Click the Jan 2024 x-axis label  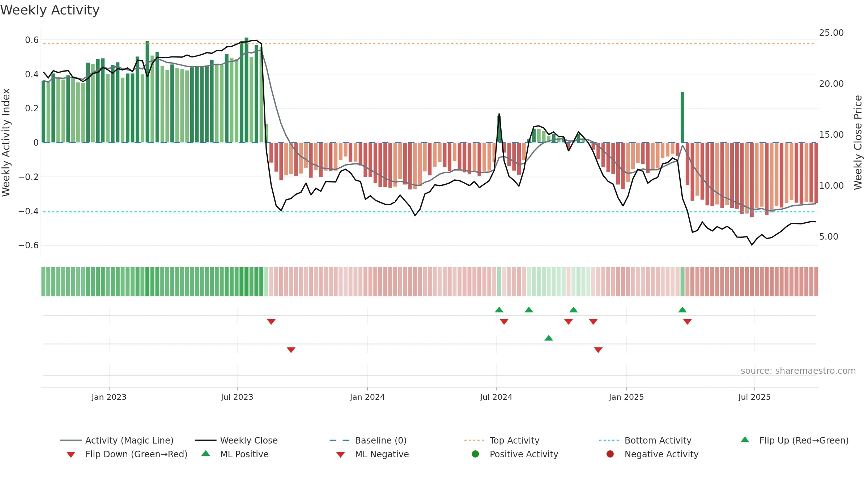[367, 397]
